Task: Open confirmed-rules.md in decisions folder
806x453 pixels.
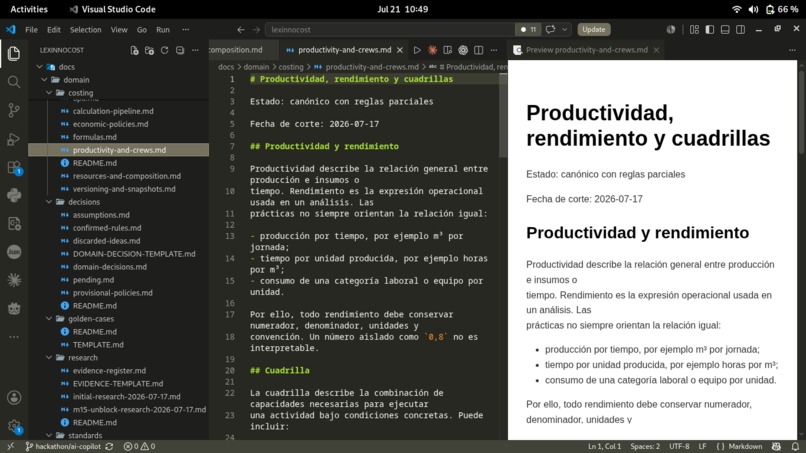Action: point(106,228)
